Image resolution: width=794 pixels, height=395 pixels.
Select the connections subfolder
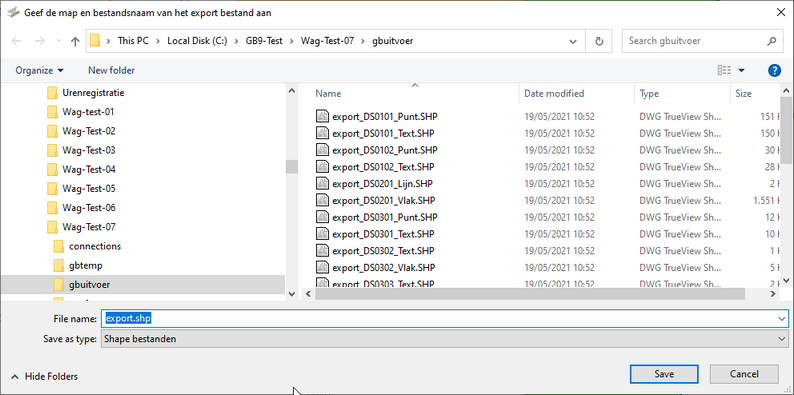[x=95, y=246]
